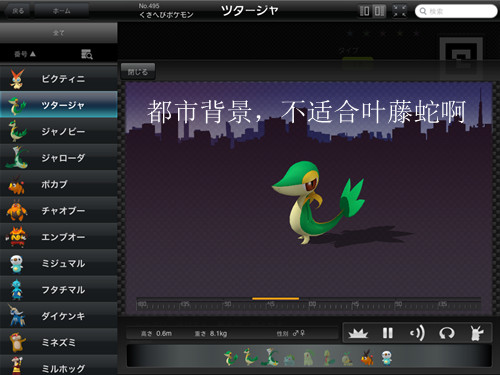This screenshot has height=375, width=500.
Task: Click the rotate model arrows icon
Action: pyautogui.click(x=447, y=333)
